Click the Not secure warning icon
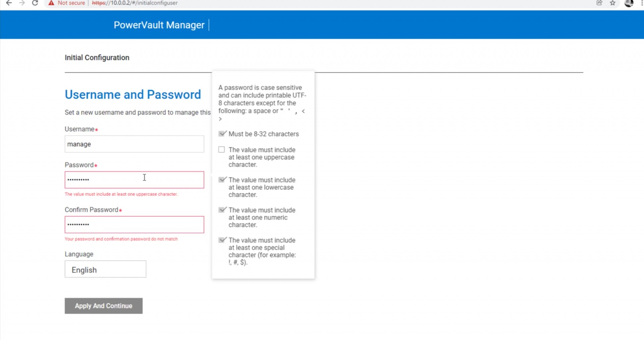The width and height of the screenshot is (644, 340). tap(51, 3)
